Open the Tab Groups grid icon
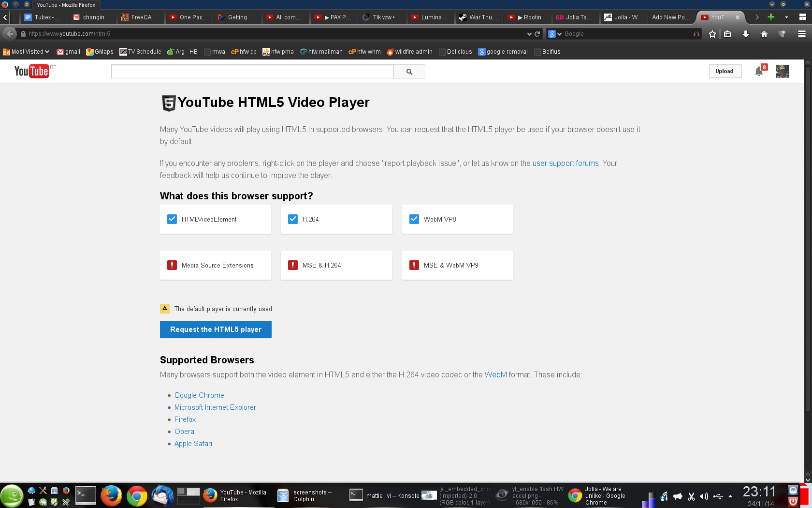Image resolution: width=812 pixels, height=508 pixels. [803, 17]
